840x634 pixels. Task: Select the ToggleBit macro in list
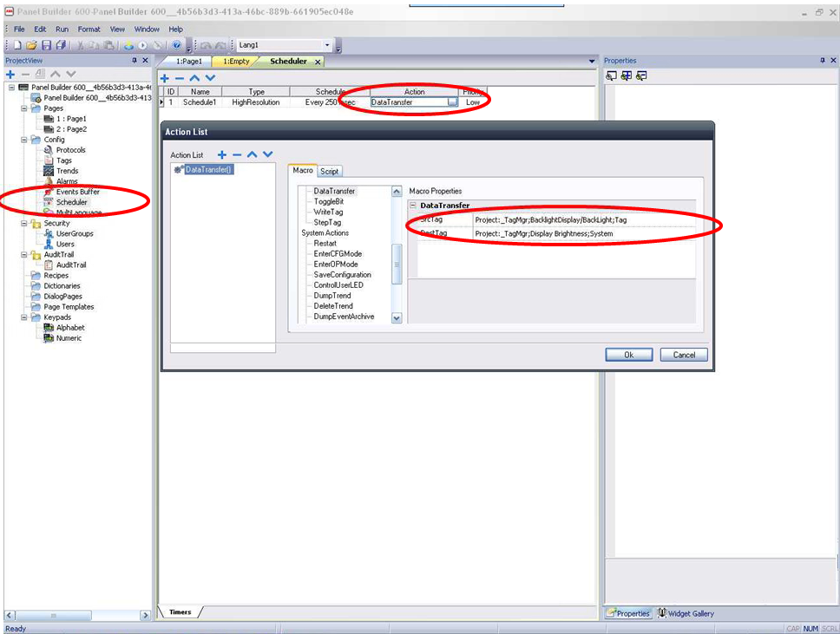click(x=328, y=201)
